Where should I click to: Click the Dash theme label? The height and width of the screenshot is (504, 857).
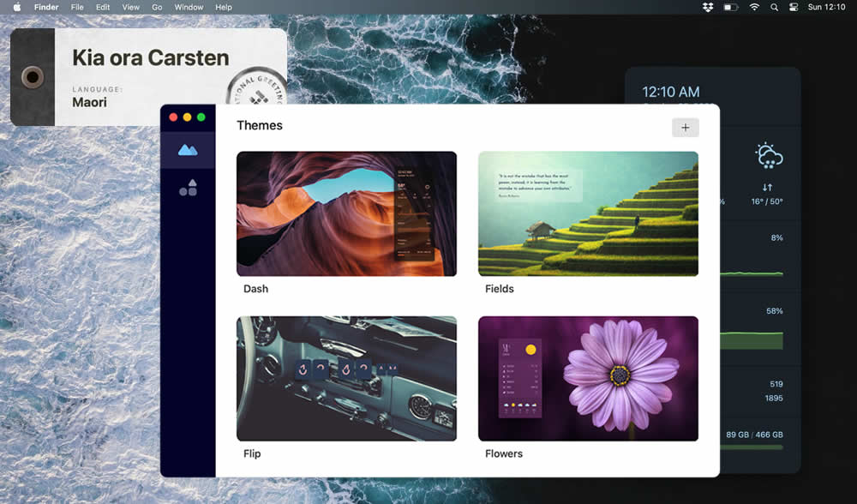click(255, 289)
